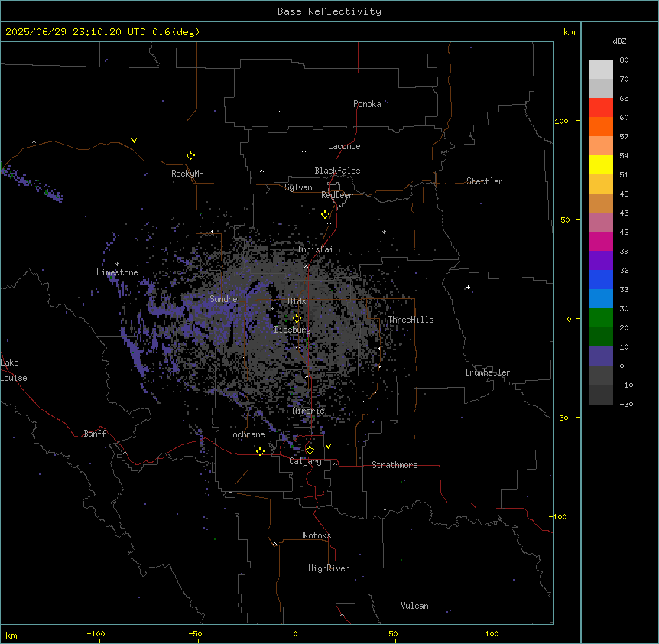Click the magenta legend swatch near 42 dBZ
Viewport: 659px width, 644px height.
tap(601, 241)
